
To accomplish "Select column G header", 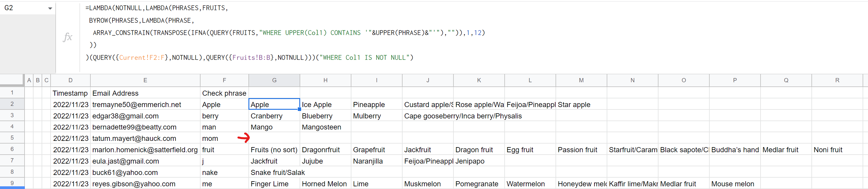I will pyautogui.click(x=274, y=80).
